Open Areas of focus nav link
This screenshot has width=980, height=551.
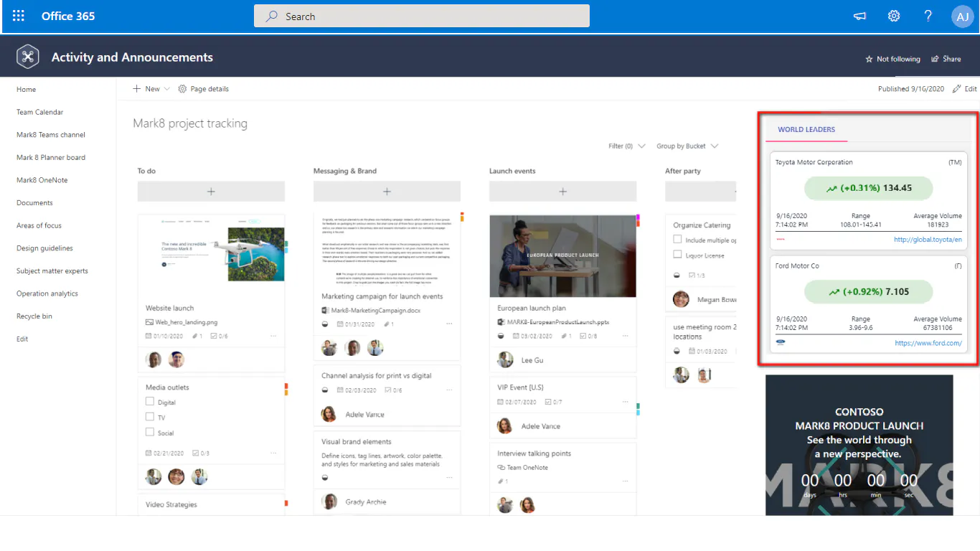click(39, 225)
